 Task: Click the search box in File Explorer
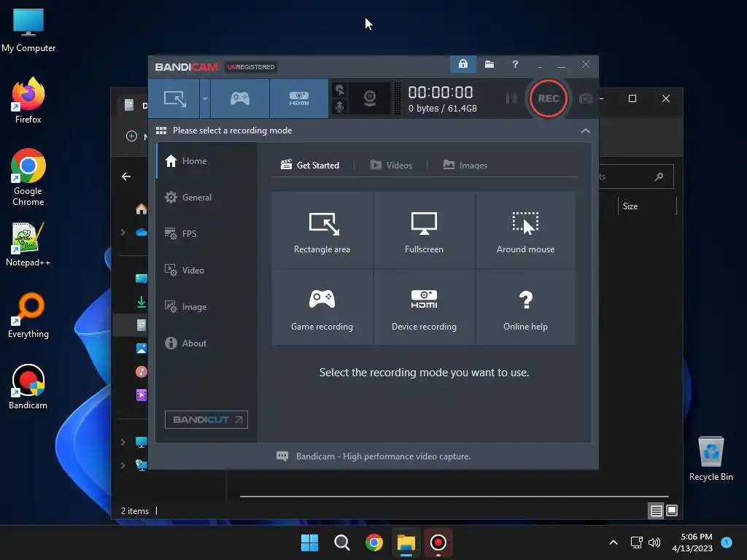(636, 176)
